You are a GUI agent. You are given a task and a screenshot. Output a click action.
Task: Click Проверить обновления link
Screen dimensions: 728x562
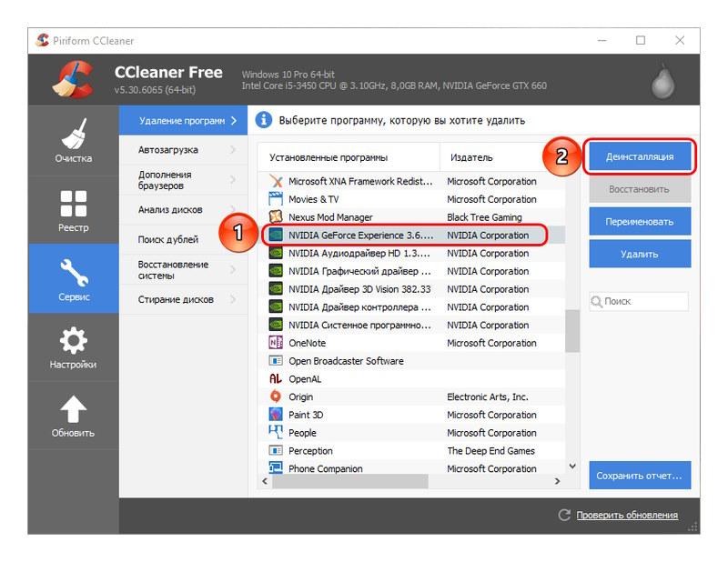tap(627, 515)
